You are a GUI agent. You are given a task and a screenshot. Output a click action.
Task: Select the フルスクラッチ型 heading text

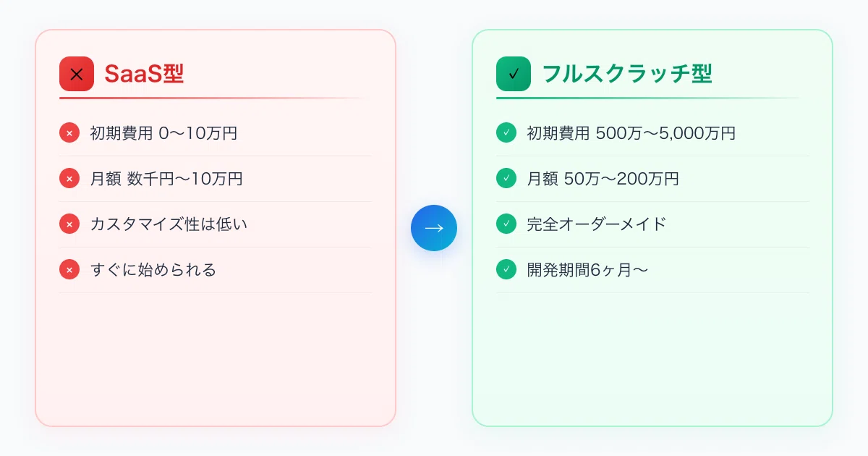[627, 74]
